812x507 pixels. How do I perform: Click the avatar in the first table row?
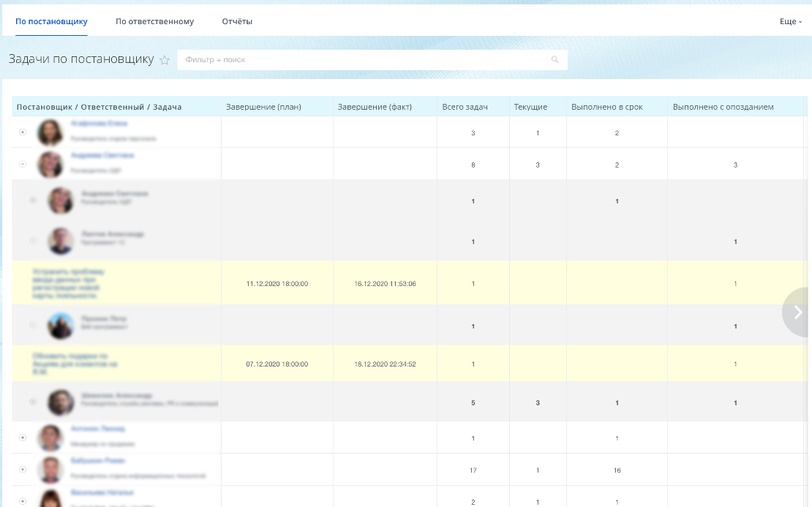coord(50,132)
